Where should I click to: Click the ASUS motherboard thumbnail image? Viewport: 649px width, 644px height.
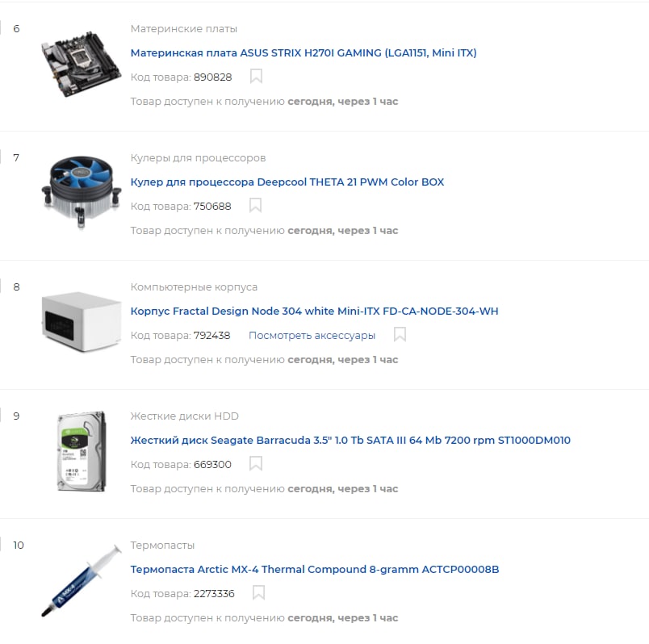click(81, 64)
